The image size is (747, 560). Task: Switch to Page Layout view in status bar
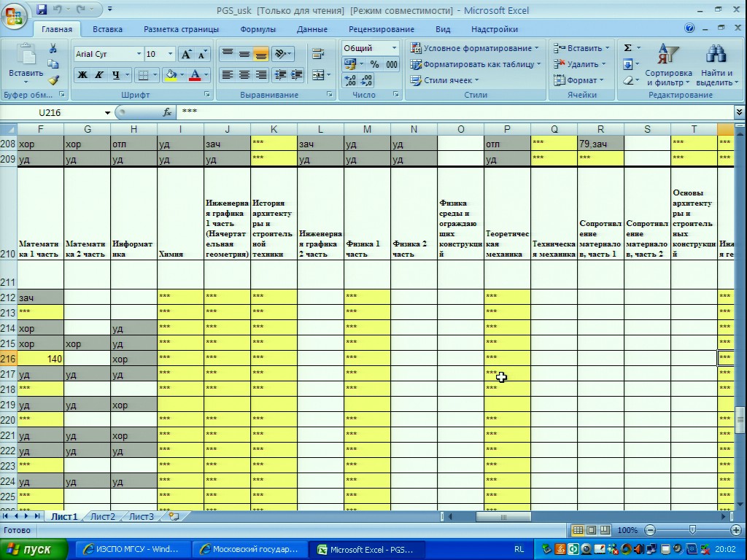click(x=591, y=530)
